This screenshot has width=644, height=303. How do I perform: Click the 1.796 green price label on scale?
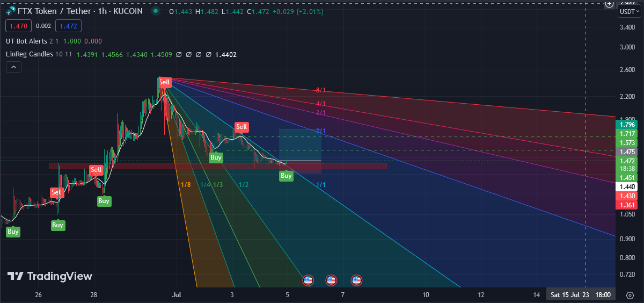627,125
